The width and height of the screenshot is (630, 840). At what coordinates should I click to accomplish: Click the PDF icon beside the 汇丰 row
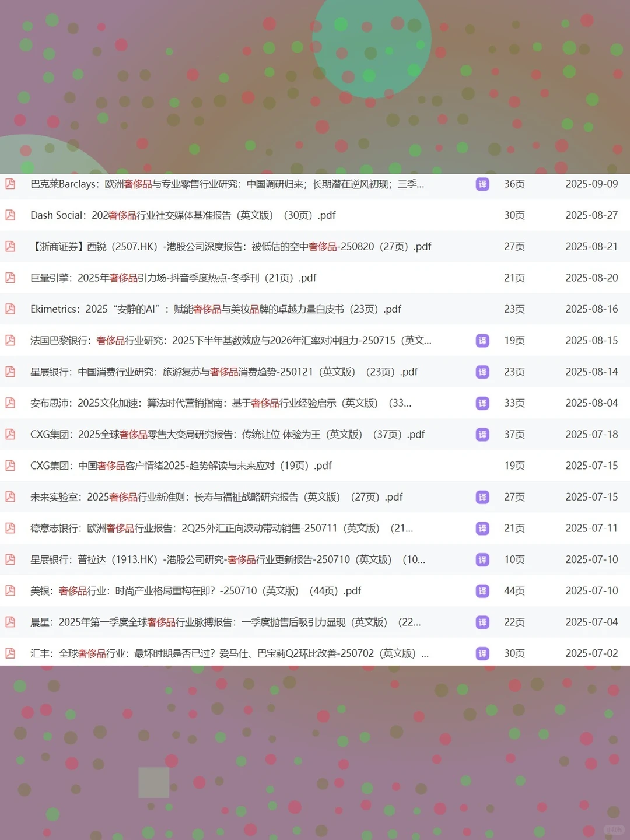click(x=10, y=653)
